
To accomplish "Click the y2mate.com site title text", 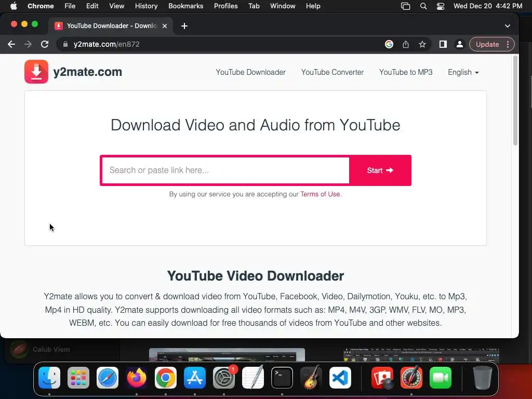I will click(x=87, y=72).
